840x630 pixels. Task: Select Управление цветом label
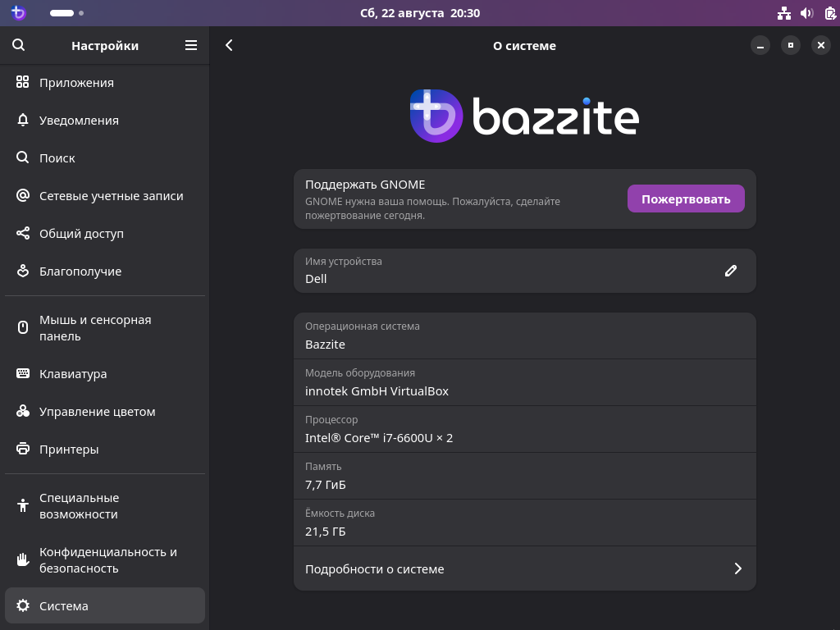(x=98, y=412)
